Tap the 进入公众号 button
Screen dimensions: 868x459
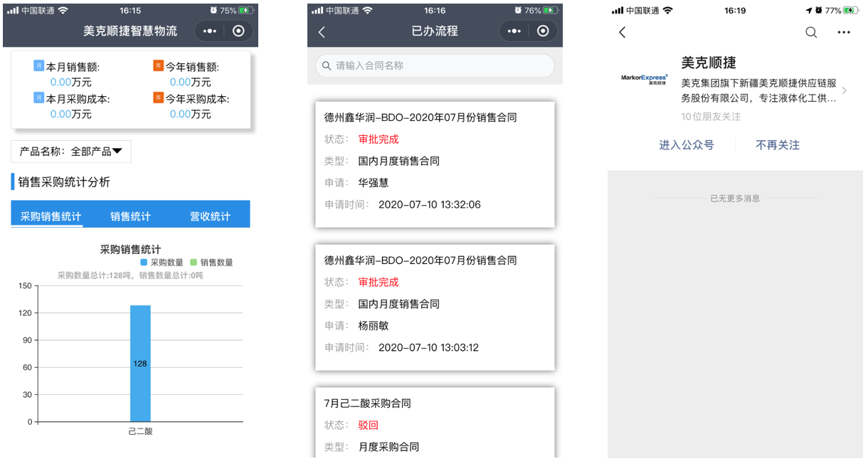687,144
